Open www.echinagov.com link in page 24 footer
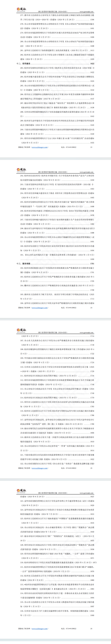This screenshot has height=644, width=111. click(x=40, y=308)
